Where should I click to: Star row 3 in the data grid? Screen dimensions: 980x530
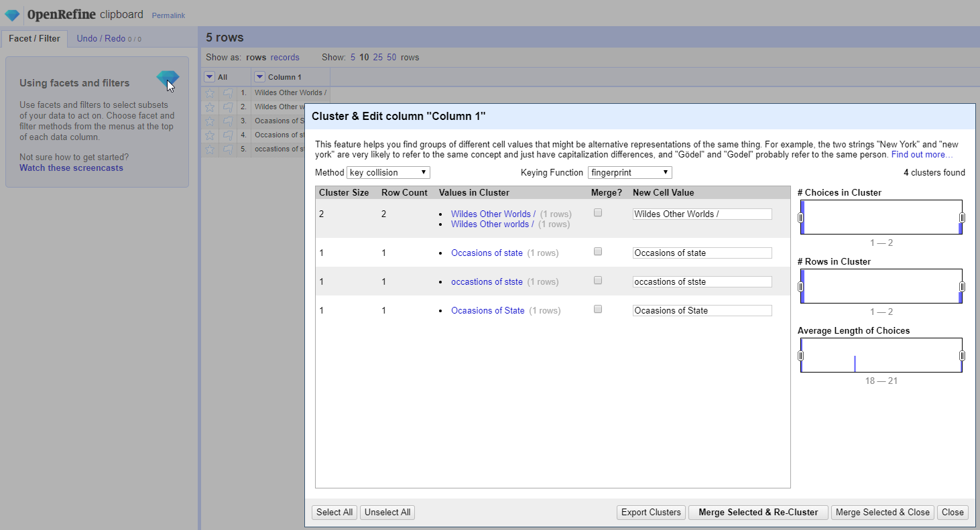click(x=210, y=121)
